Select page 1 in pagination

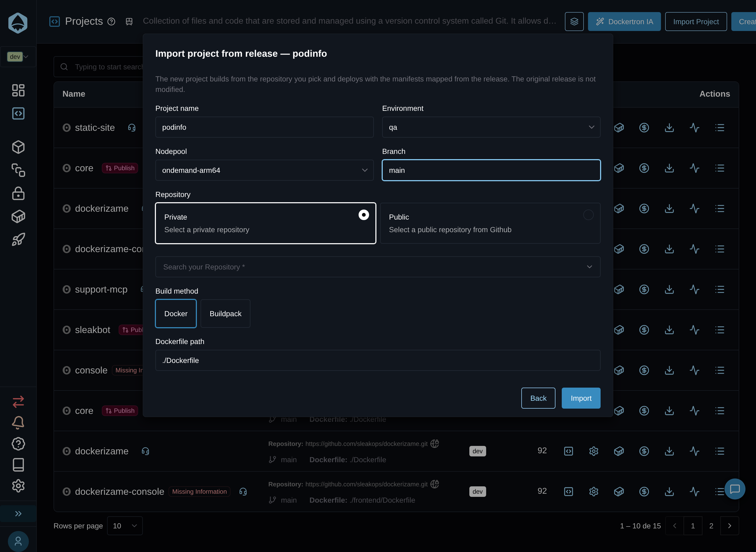pos(692,525)
